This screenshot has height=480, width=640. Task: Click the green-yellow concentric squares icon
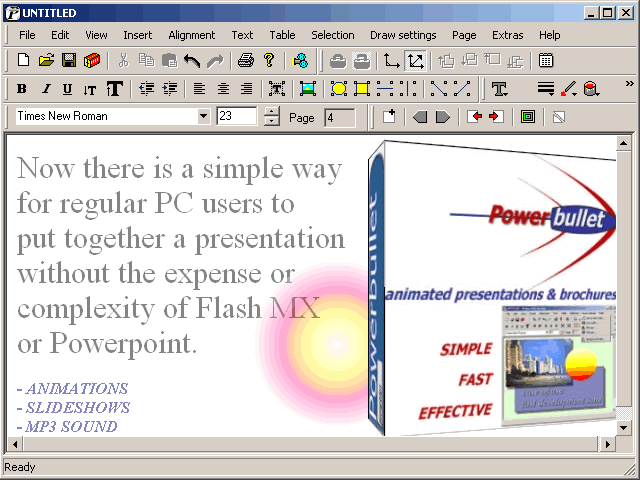point(528,117)
